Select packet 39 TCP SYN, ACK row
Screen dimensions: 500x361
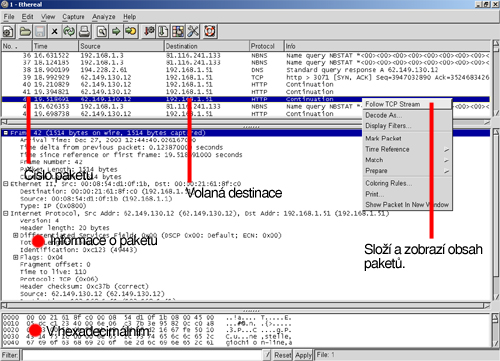click(246, 77)
